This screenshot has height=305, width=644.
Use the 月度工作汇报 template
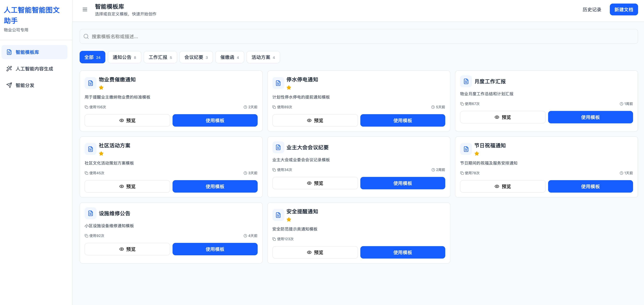pos(590,117)
